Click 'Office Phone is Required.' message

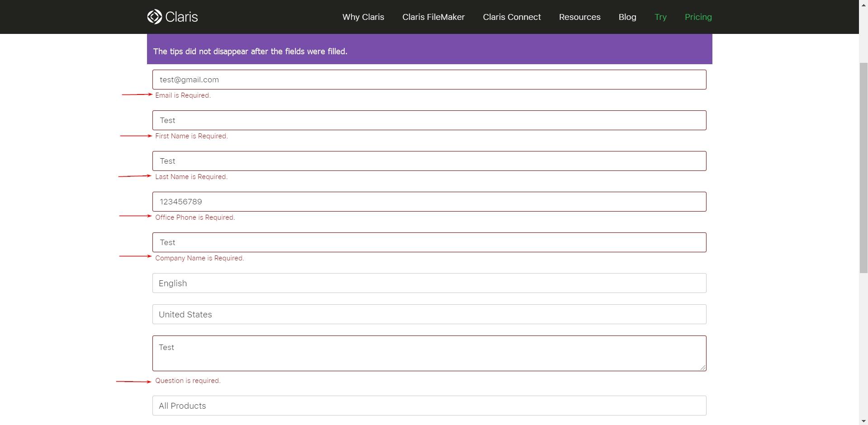[195, 217]
